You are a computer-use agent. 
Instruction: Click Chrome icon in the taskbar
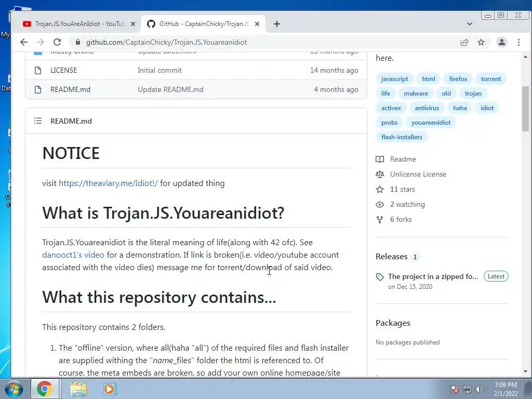[x=45, y=389]
